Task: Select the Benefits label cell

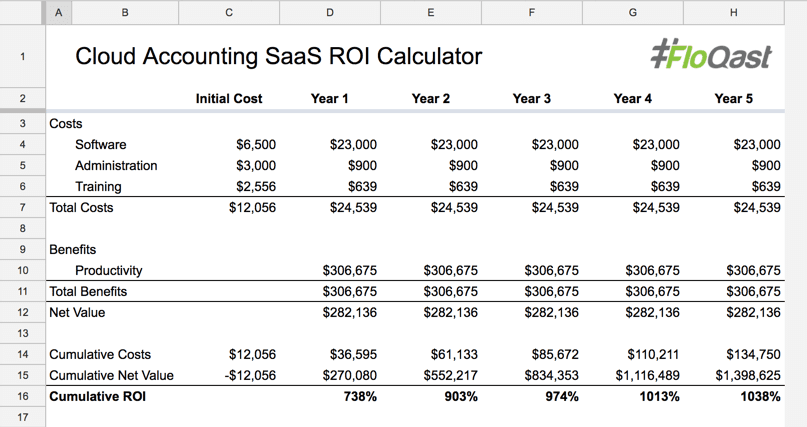Action: [73, 250]
